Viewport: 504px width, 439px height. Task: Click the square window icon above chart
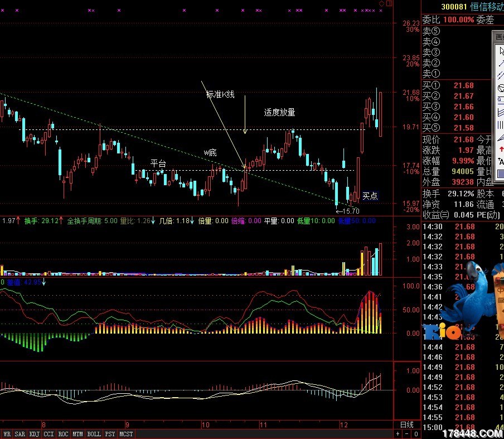click(x=389, y=3)
